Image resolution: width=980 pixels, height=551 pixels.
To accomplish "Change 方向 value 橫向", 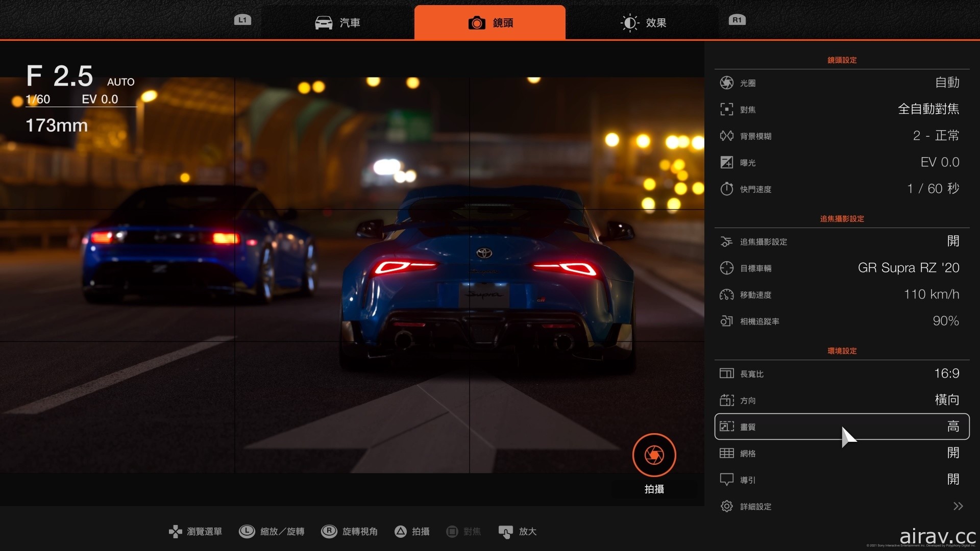I will coord(947,400).
